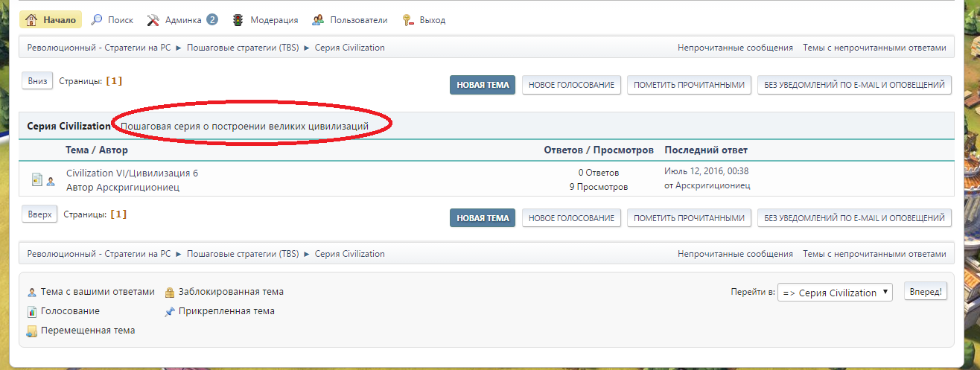This screenshot has height=370, width=980.
Task: Click the top ПОМЕТИТЬ ПРОЧИТАННЫМИ button
Action: [690, 85]
